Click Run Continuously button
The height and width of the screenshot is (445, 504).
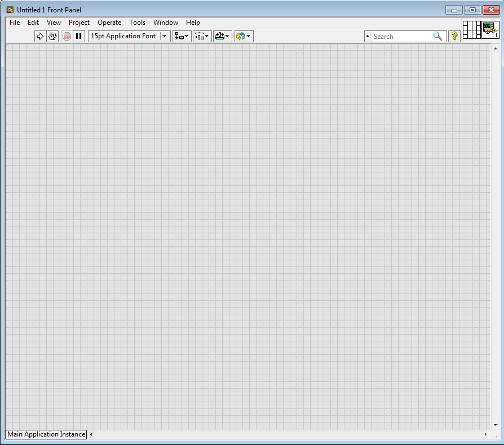(52, 36)
